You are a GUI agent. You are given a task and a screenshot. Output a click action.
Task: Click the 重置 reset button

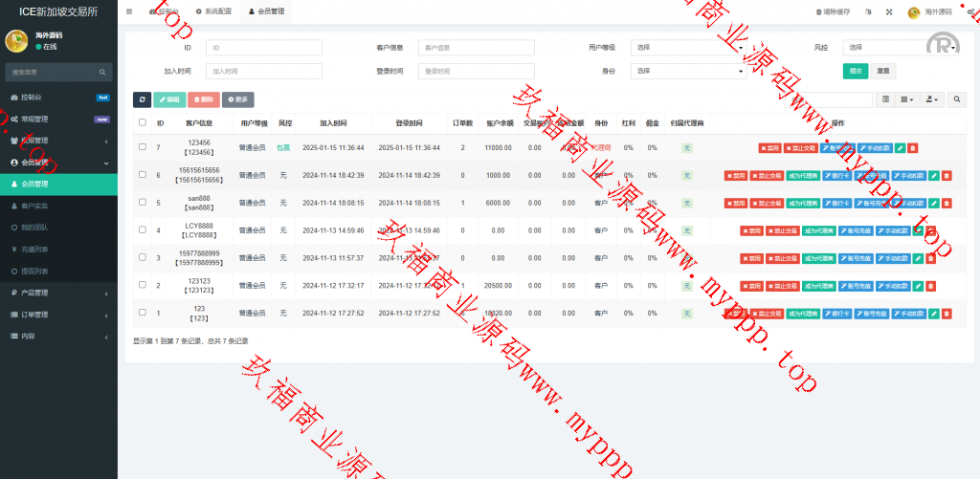pyautogui.click(x=882, y=71)
